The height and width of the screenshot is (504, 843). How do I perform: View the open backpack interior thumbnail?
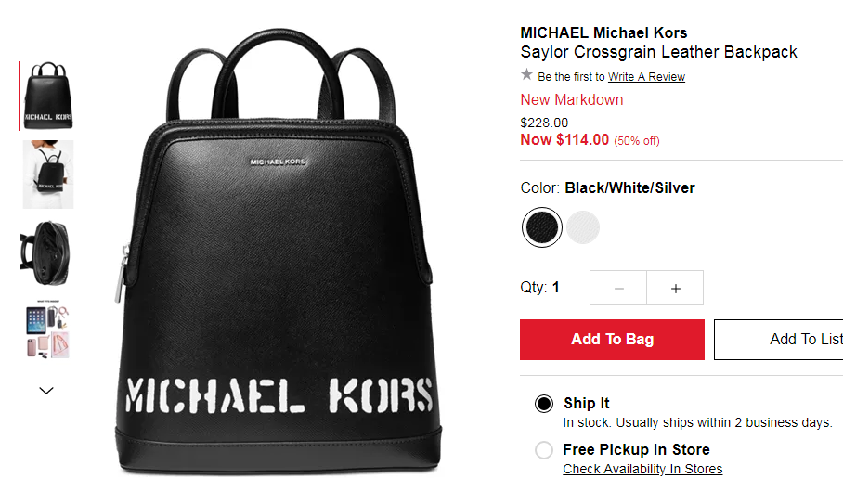tap(45, 253)
